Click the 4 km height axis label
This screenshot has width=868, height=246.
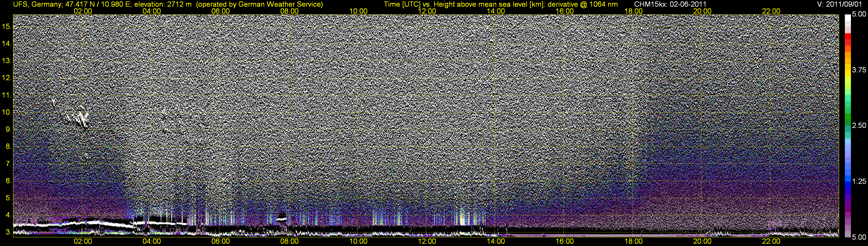[9, 215]
